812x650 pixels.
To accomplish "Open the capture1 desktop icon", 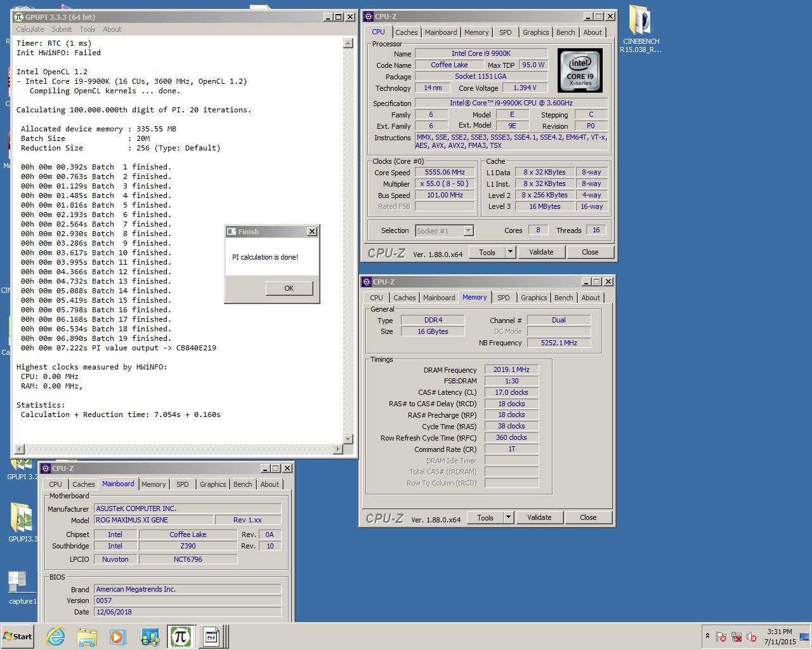I will click(21, 587).
